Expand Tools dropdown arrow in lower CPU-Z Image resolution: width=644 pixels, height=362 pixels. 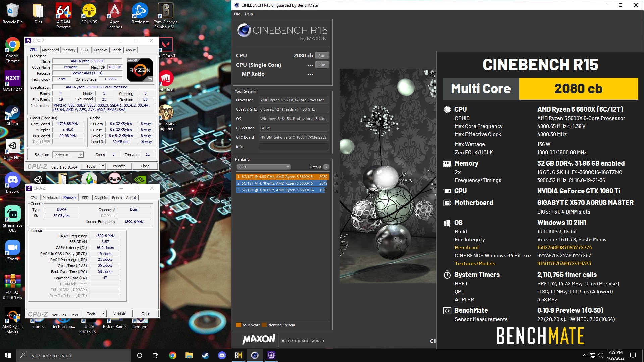[x=104, y=314]
